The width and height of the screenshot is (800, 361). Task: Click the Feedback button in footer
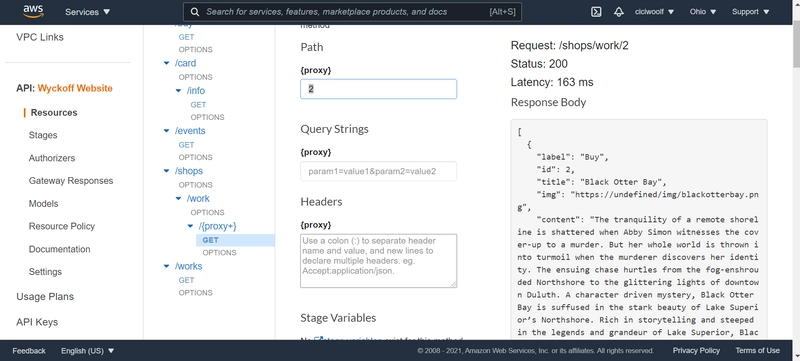(x=29, y=351)
